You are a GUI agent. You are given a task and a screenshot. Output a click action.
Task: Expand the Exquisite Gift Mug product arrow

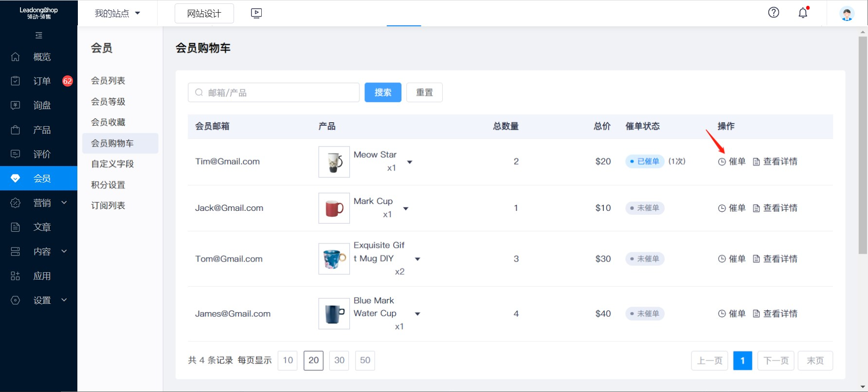(x=417, y=259)
